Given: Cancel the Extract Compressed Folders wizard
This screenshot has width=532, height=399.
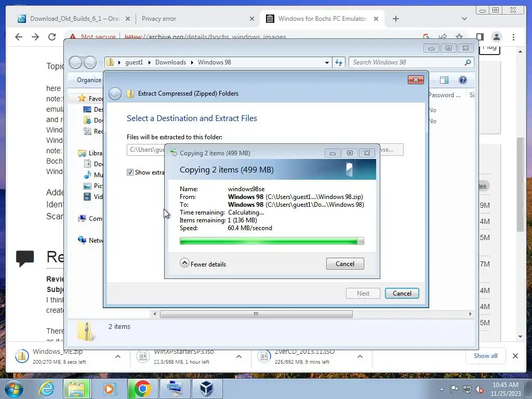Looking at the screenshot, I should pyautogui.click(x=402, y=293).
